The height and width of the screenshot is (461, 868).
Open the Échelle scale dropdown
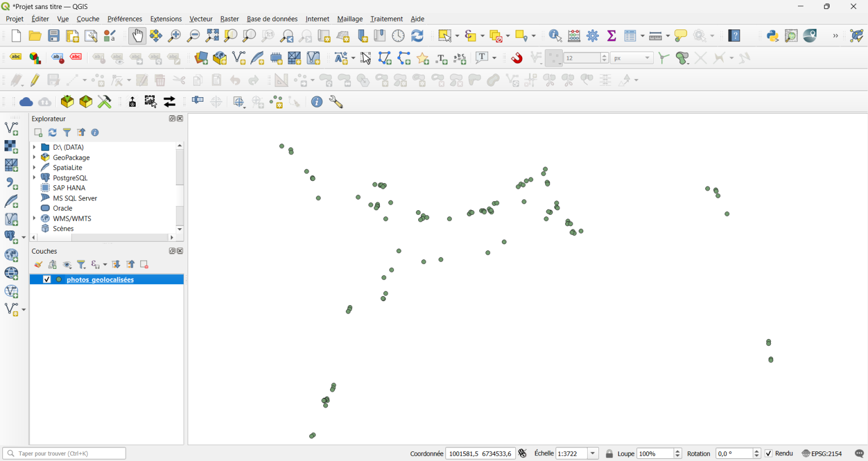tap(592, 453)
